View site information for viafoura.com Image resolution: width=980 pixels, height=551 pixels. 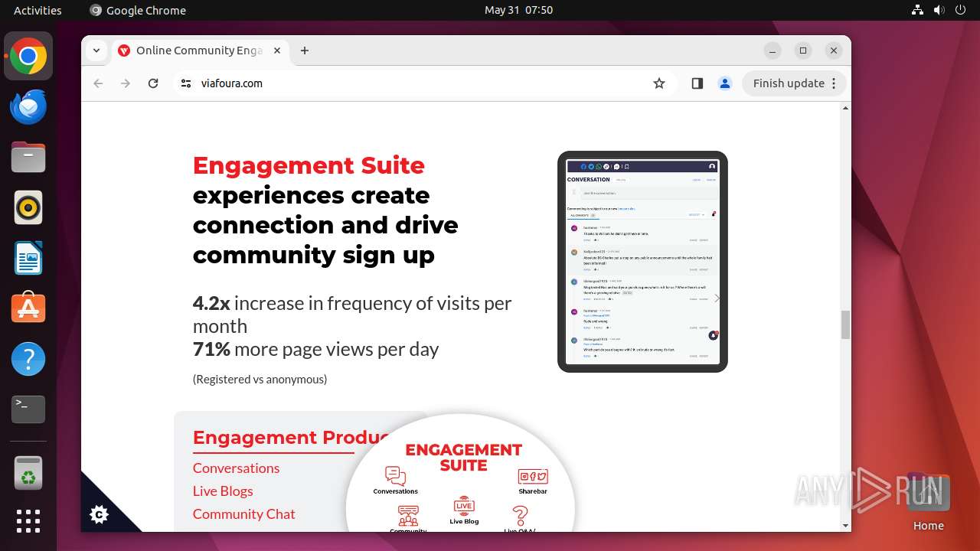pos(185,83)
